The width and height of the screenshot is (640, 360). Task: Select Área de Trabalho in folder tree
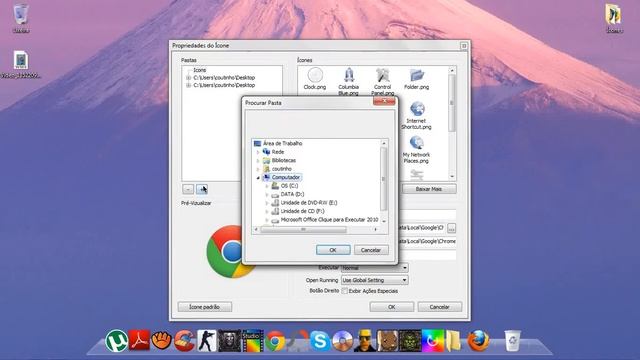coord(282,143)
